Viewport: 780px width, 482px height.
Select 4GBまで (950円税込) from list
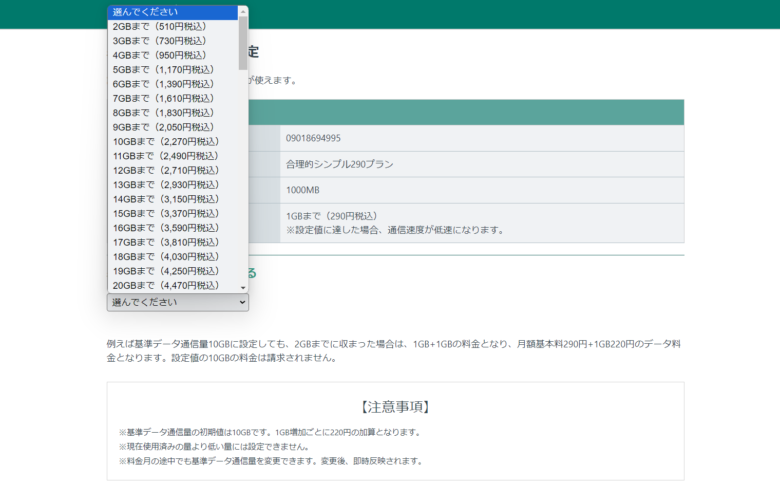(x=172, y=55)
